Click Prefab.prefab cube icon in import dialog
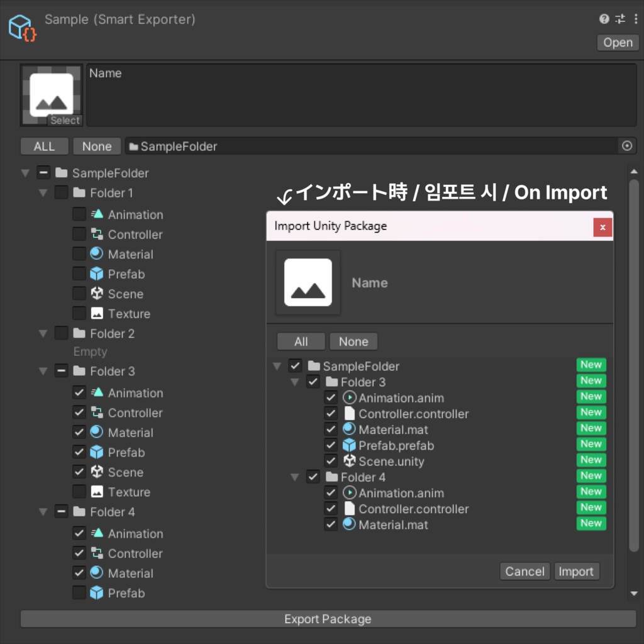The image size is (644, 644). pos(348,445)
